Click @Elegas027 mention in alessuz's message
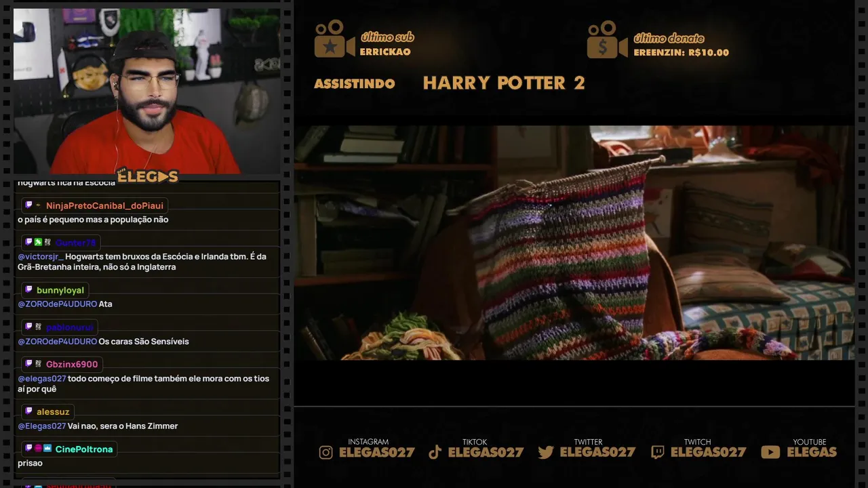This screenshot has height=488, width=868. pyautogui.click(x=42, y=426)
